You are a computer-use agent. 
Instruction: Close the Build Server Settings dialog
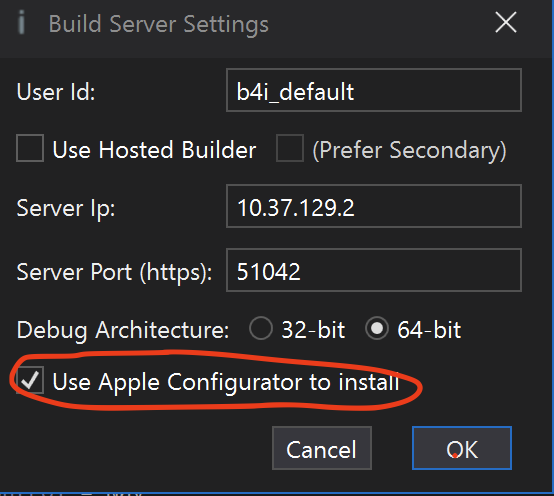coord(506,23)
